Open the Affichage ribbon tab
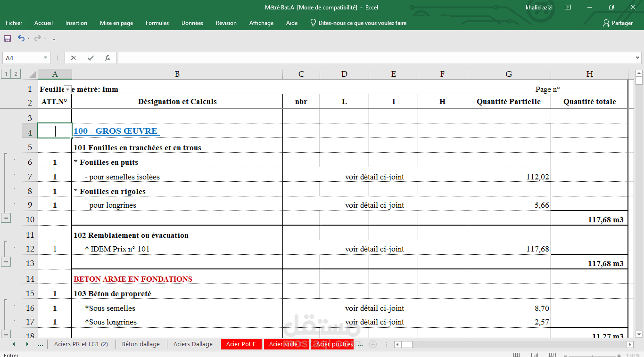Viewport: 644px width, 357px height. 261,23
